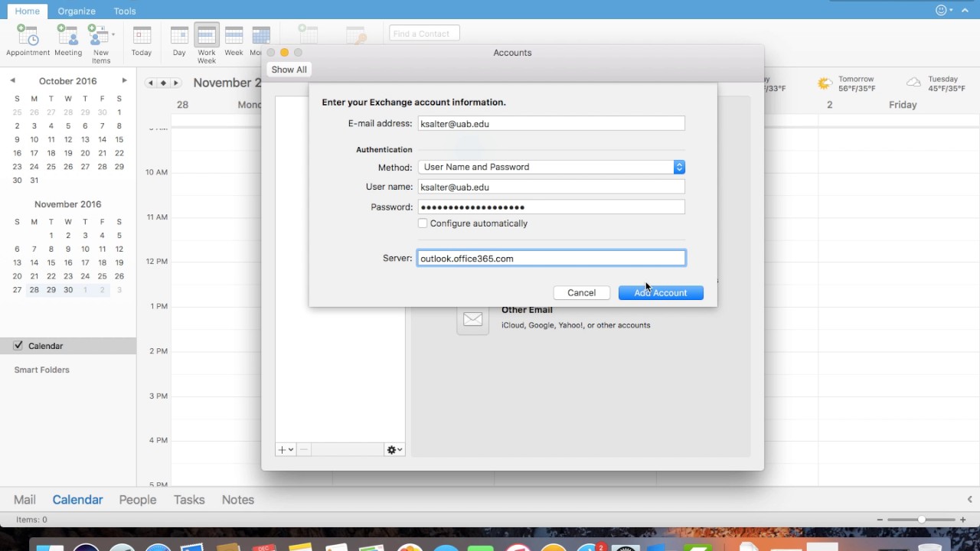Click the next week arrow beside November heading
Image resolution: width=980 pixels, height=551 pixels.
click(176, 83)
